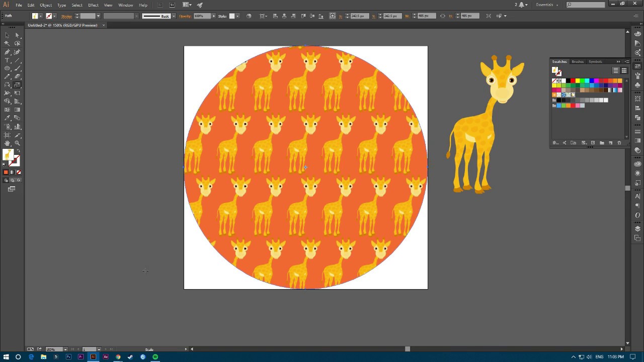This screenshot has height=362, width=644.
Task: Select the Selection tool
Action: (x=7, y=35)
